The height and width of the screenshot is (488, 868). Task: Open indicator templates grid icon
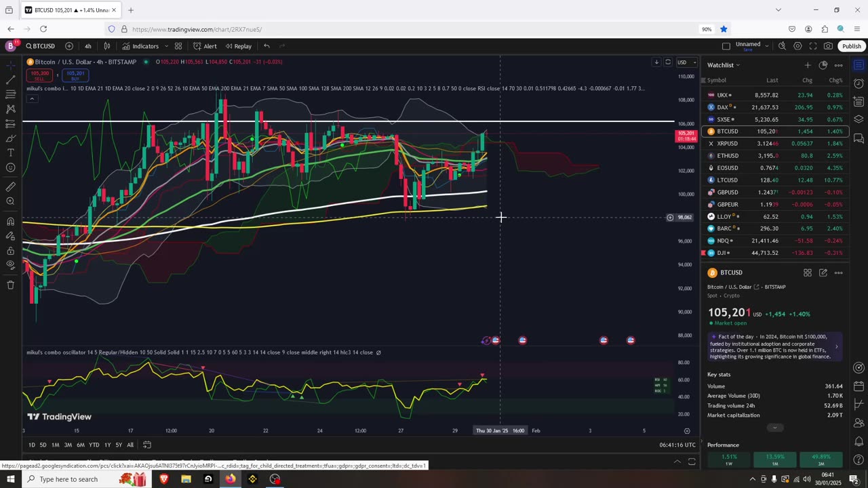coord(178,46)
